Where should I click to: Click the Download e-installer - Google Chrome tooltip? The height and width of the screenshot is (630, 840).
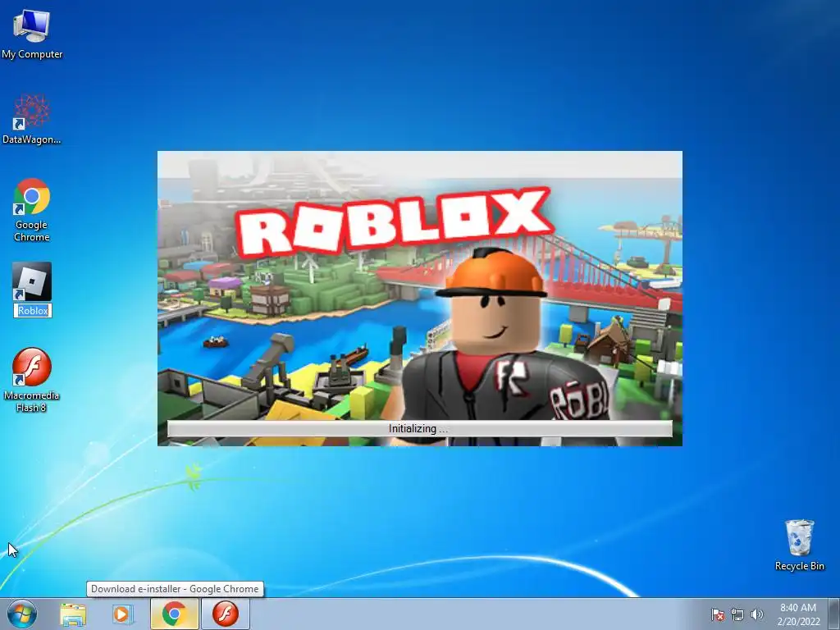[x=175, y=589]
